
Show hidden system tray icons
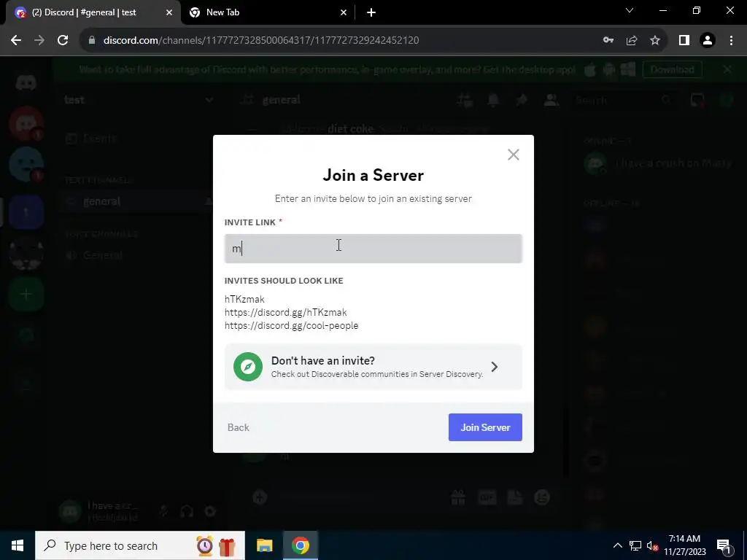coord(617,545)
